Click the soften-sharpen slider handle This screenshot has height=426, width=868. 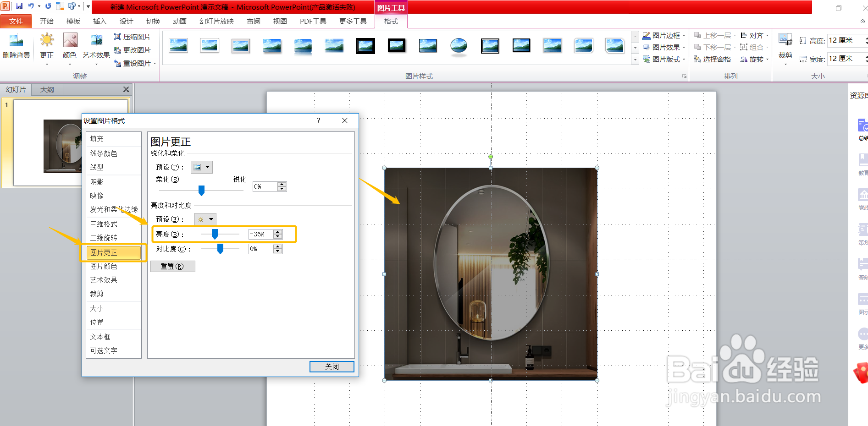(201, 190)
